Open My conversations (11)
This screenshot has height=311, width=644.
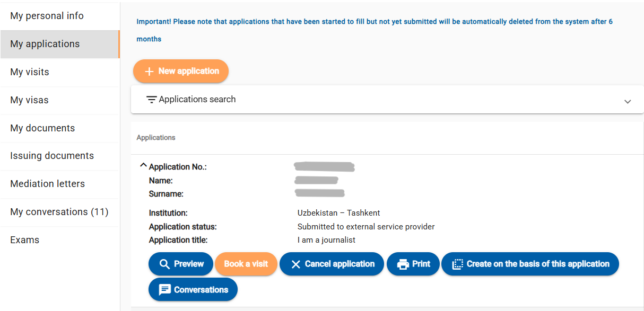tap(60, 212)
